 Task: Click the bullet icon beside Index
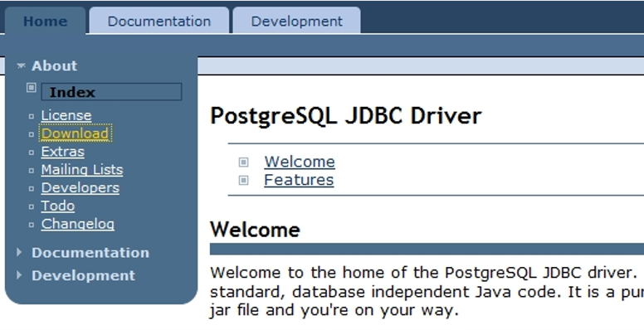32,87
